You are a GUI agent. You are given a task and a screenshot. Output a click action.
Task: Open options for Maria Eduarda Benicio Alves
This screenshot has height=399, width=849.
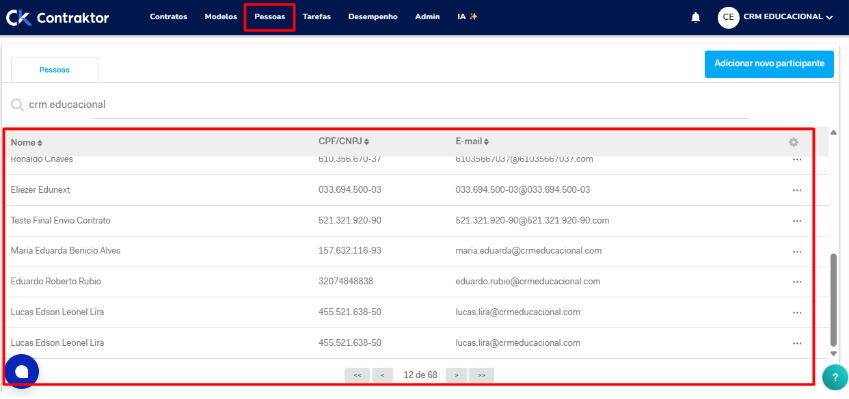pyautogui.click(x=796, y=252)
